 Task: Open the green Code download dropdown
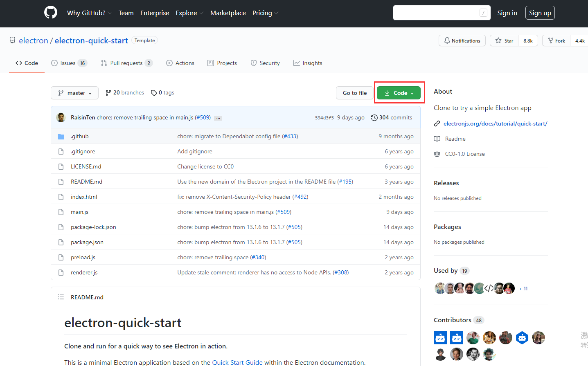(x=399, y=93)
